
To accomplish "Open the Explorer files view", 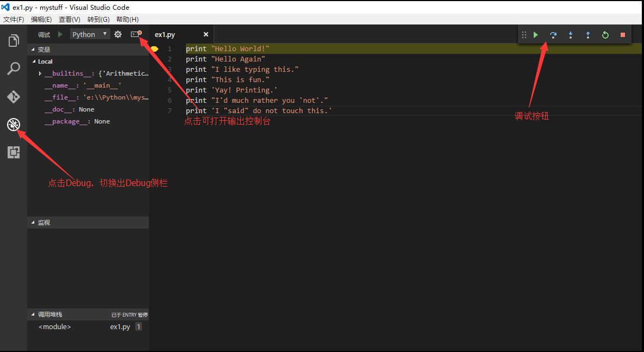I will tap(14, 41).
